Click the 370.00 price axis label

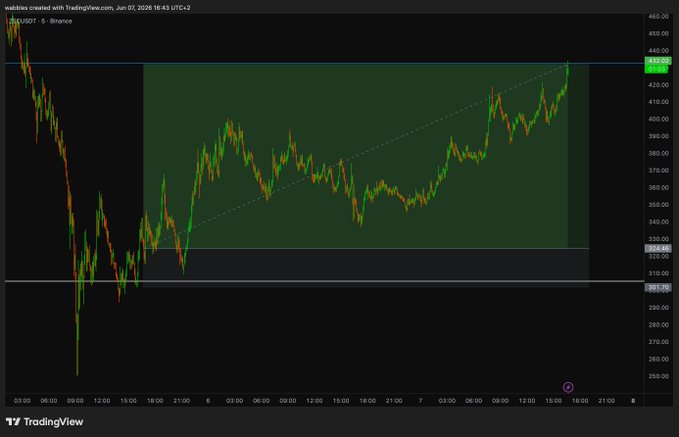(x=658, y=171)
